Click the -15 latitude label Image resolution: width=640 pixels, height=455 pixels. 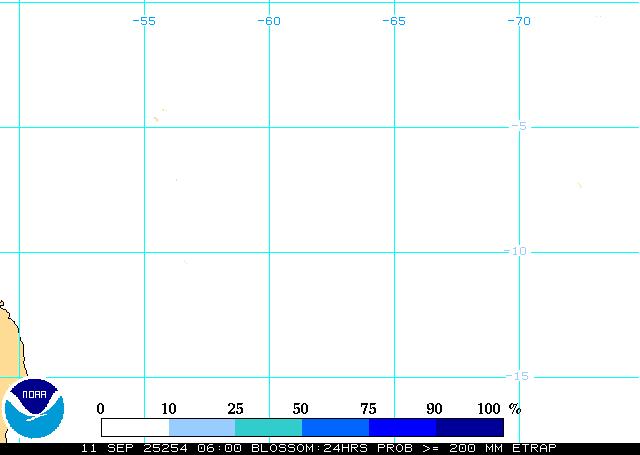coord(516,376)
